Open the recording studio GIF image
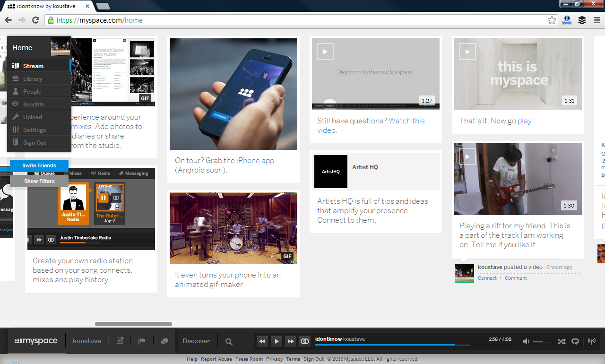This screenshot has height=364, width=605. 233,228
